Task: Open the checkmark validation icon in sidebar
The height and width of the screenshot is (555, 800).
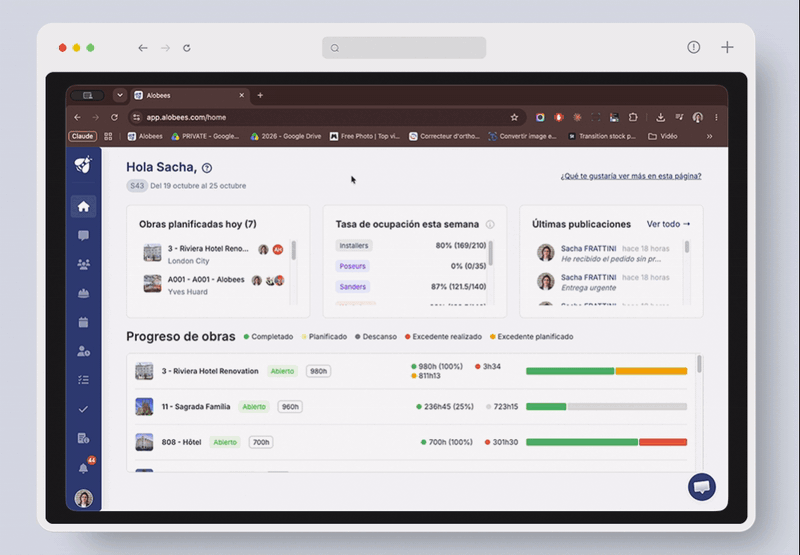Action: coord(83,409)
